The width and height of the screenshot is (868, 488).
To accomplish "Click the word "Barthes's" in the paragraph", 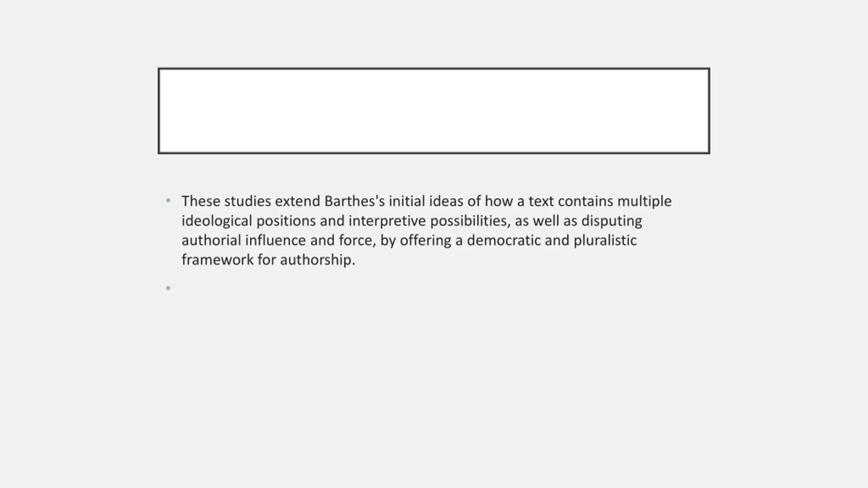I will pyautogui.click(x=354, y=201).
